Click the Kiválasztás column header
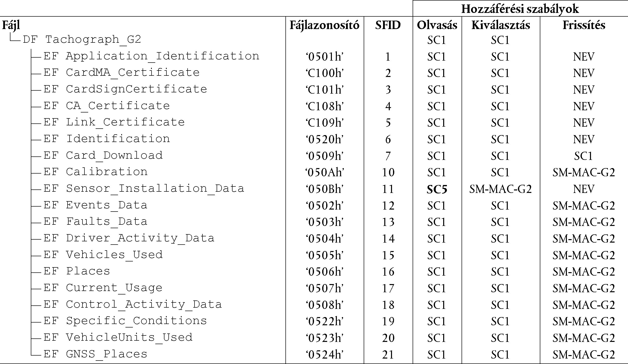628x364 pixels. (x=501, y=25)
